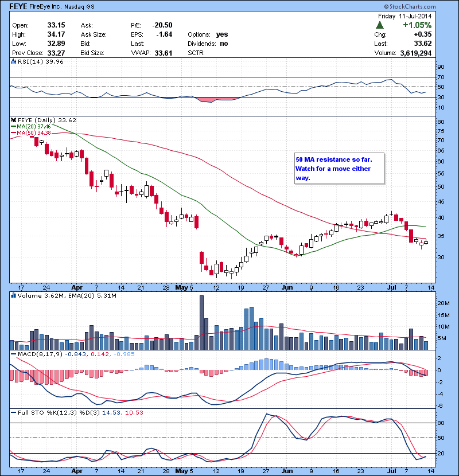Click the Prev Close value 33.27
This screenshot has width=459, height=476.
click(x=56, y=53)
